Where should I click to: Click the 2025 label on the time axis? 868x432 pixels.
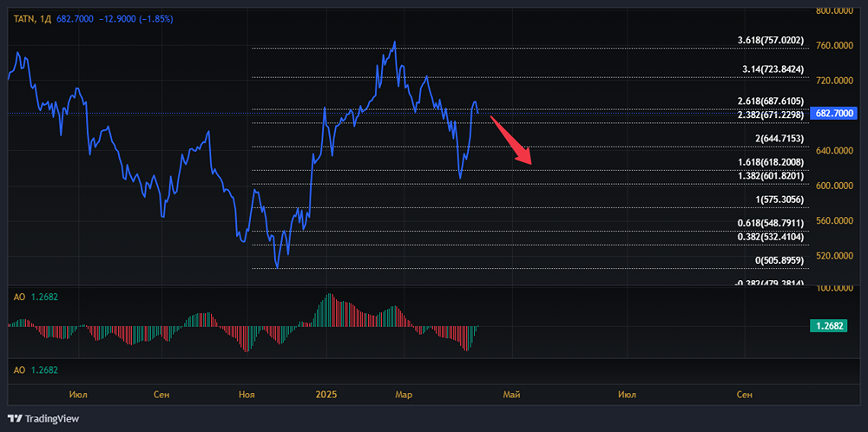click(325, 395)
